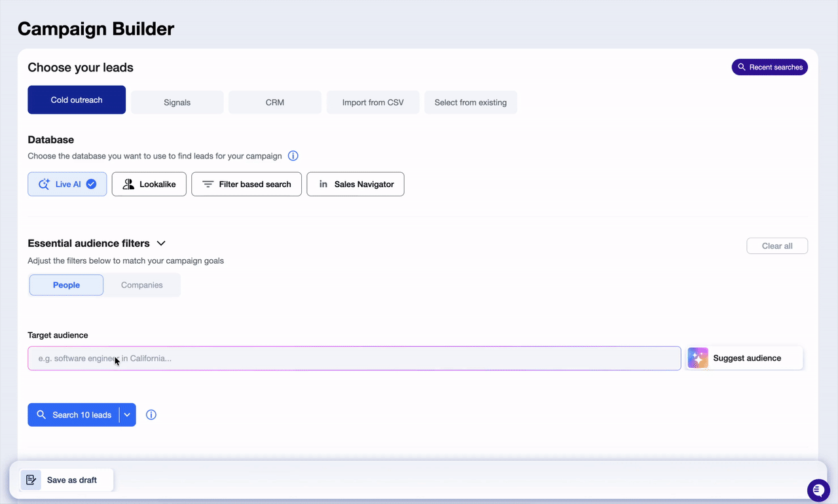
Task: Select the Cold outreach tab
Action: coord(77,100)
